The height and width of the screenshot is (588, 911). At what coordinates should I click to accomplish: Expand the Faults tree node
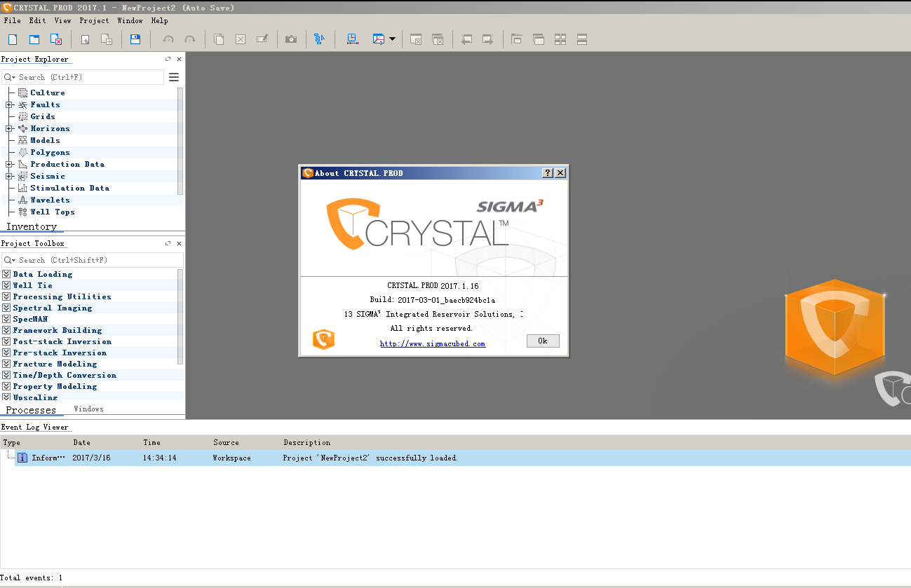9,104
